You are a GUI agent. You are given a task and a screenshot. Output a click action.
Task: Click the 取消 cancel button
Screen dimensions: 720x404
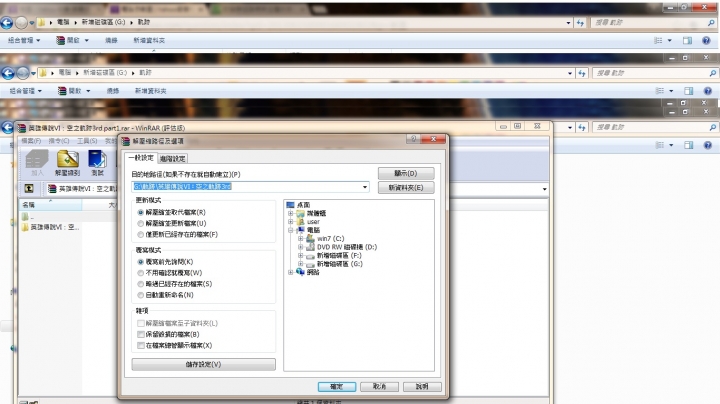tap(379, 387)
